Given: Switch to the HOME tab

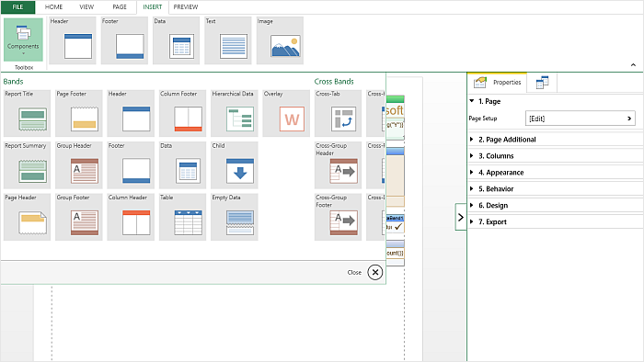Looking at the screenshot, I should click(53, 7).
